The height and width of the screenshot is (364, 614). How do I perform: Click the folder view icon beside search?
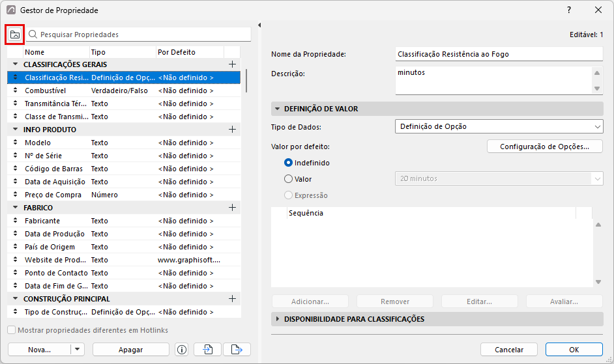point(15,35)
